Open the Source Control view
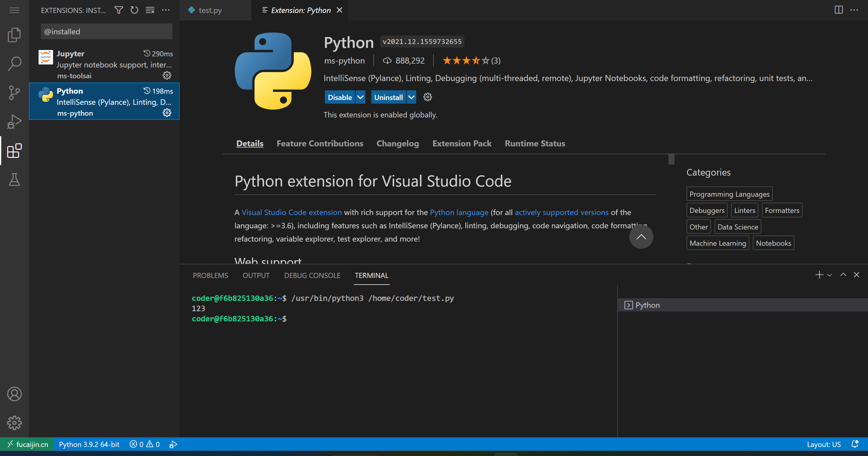This screenshot has width=868, height=456. click(x=14, y=92)
